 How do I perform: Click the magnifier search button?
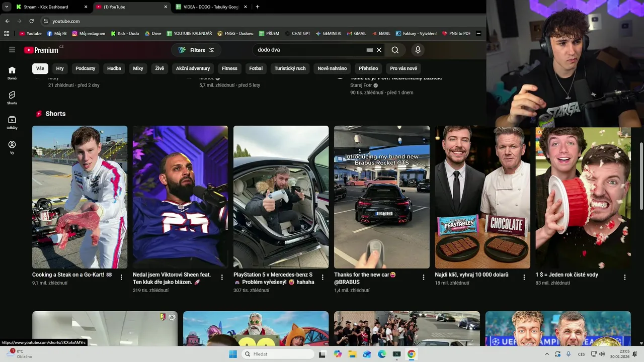point(395,50)
